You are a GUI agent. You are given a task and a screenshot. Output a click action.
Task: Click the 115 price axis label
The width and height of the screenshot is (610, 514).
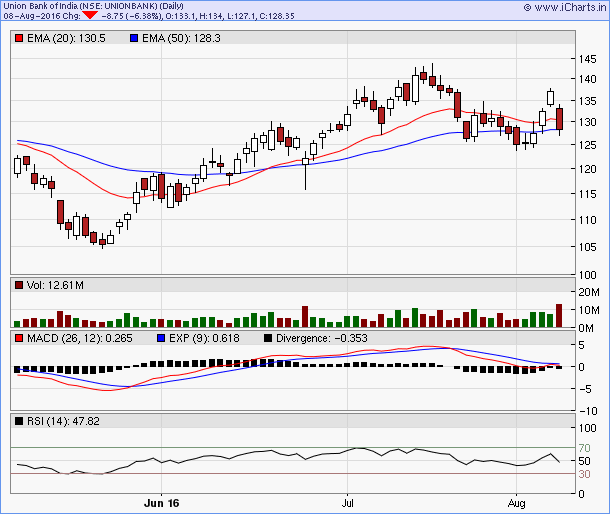tap(587, 194)
